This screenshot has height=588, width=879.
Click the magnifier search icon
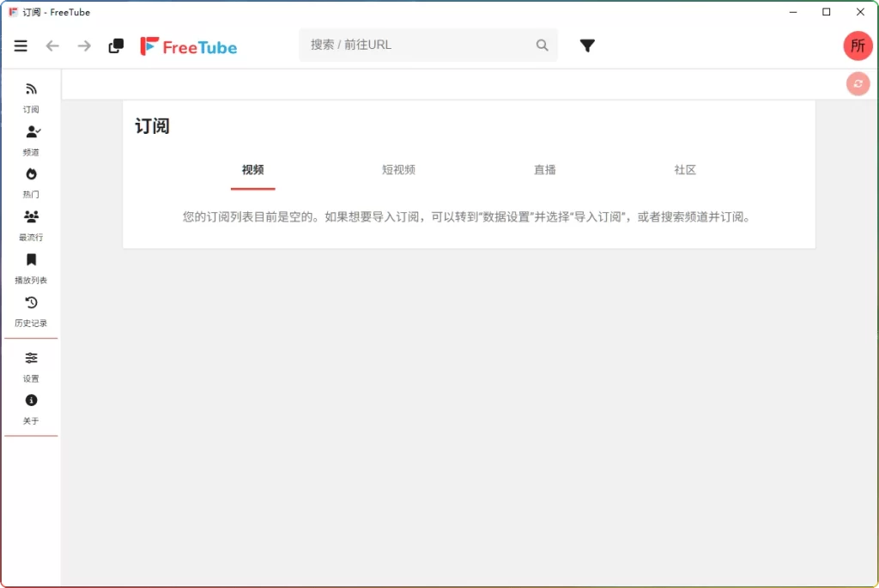542,45
